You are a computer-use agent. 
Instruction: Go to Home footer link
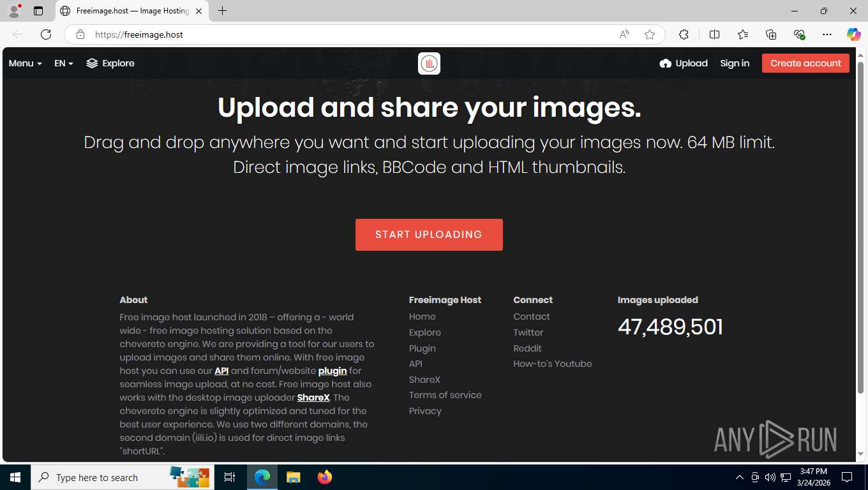(423, 316)
